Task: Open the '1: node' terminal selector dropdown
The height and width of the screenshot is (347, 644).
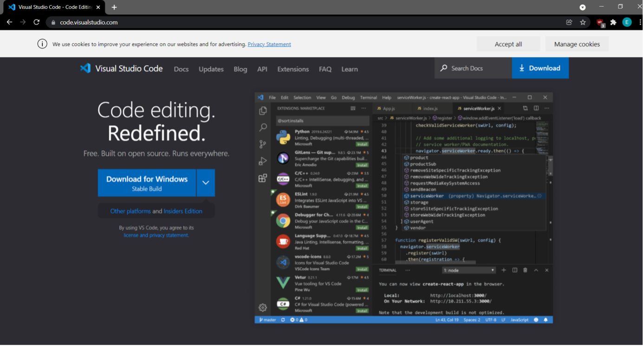Action: (x=469, y=270)
